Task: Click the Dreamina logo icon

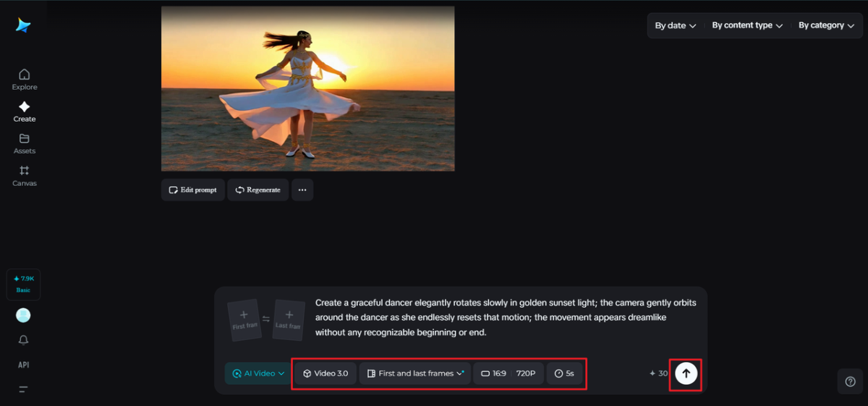Action: click(24, 25)
